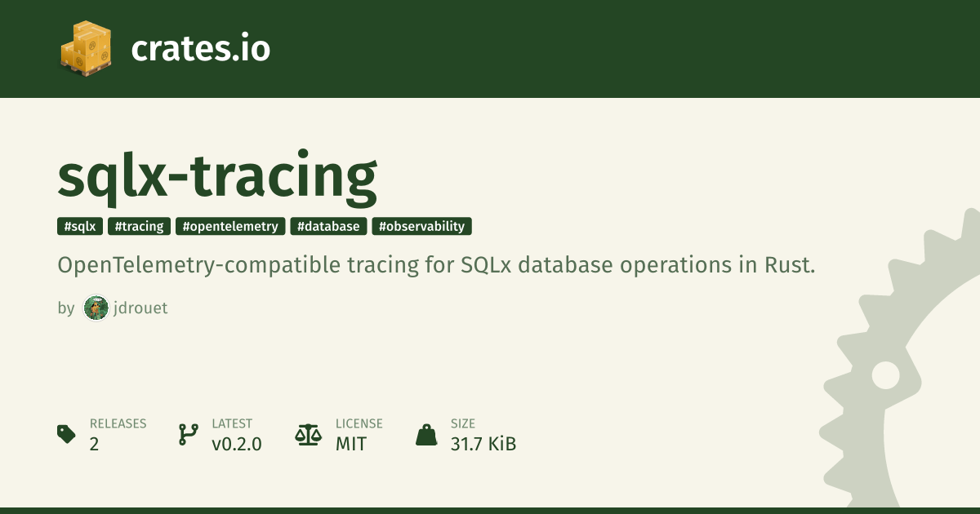Image resolution: width=980 pixels, height=514 pixels.
Task: Click the #observability tag
Action: point(421,227)
